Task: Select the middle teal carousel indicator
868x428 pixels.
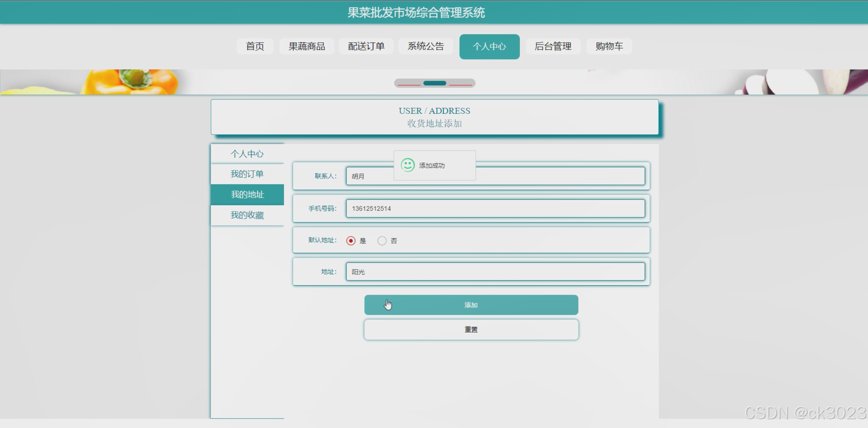Action: point(435,83)
